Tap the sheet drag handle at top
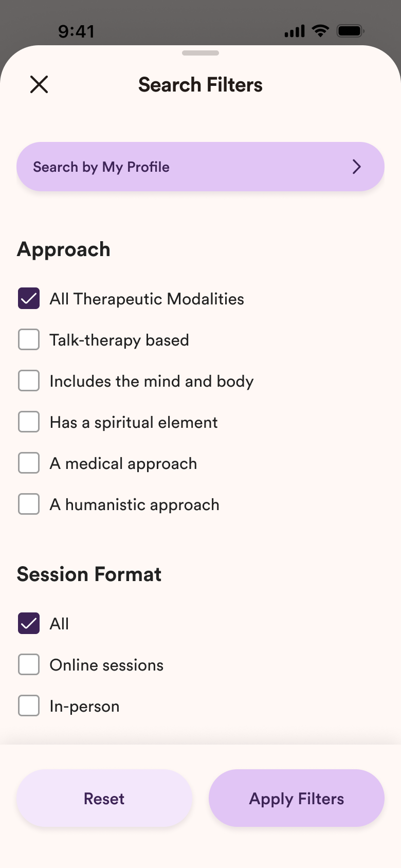401x868 pixels. tap(200, 53)
